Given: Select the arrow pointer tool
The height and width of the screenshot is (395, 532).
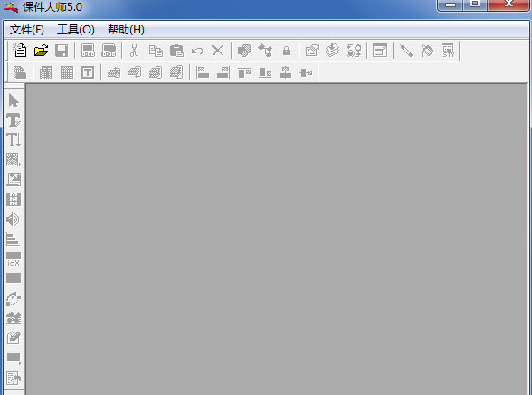Looking at the screenshot, I should coord(14,100).
